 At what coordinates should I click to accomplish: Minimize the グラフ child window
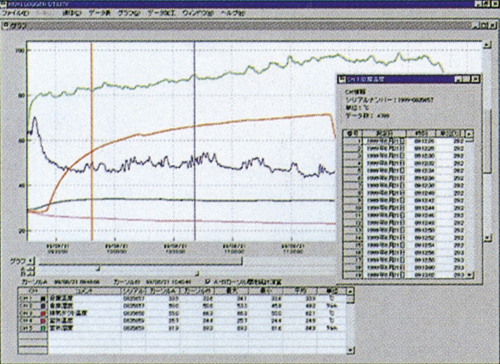[477, 25]
